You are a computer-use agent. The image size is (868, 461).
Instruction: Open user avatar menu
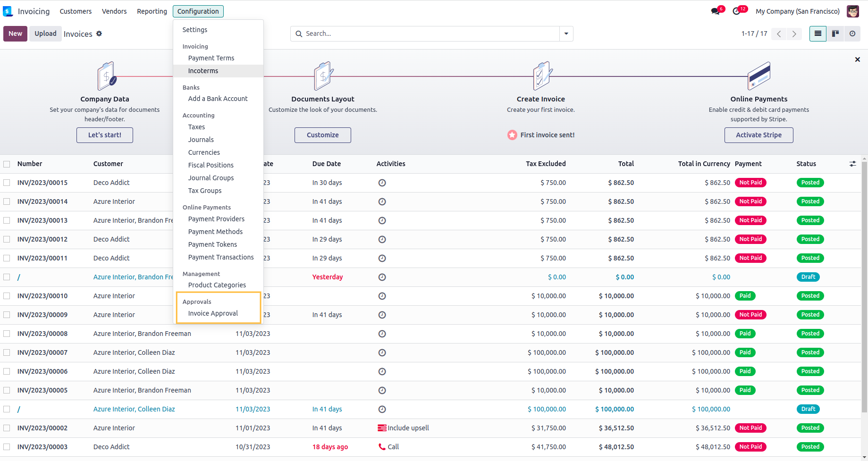(x=852, y=11)
